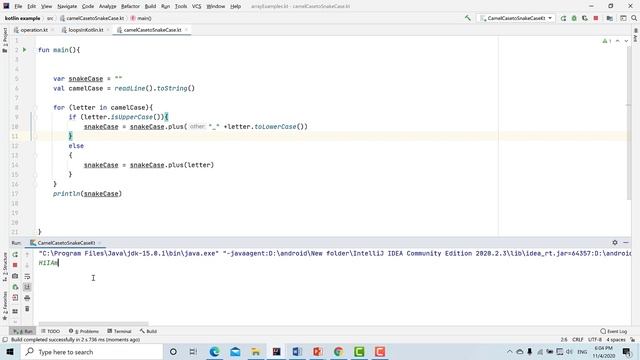Open the VCS menu
Viewport: 640px width, 360px height.
(196, 6)
